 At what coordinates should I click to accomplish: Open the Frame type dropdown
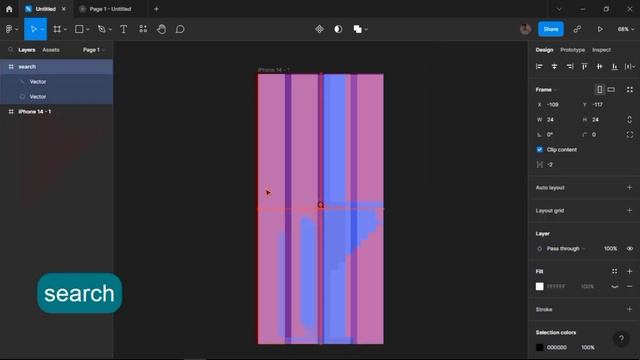click(547, 90)
